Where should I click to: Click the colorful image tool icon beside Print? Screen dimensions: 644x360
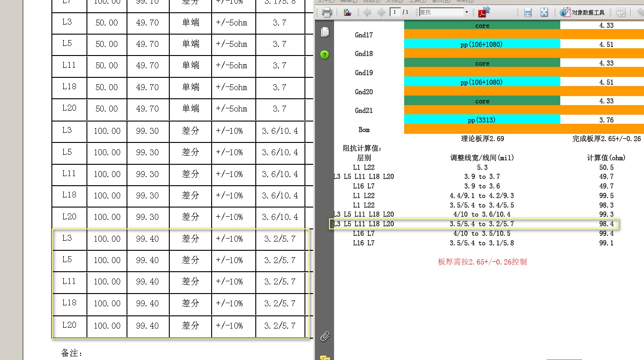[x=348, y=12]
